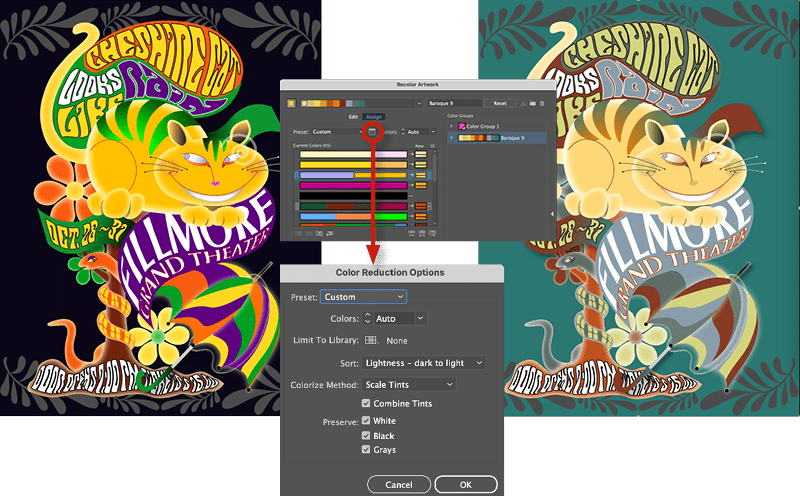Click the Reset button in Recolor Artwork
The width and height of the screenshot is (800, 496).
click(x=500, y=103)
